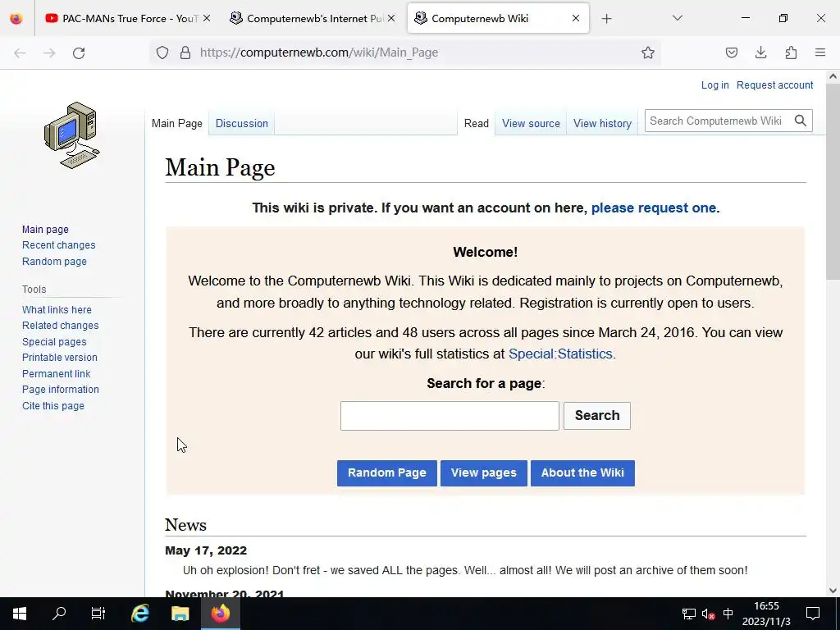Open Related changes sidebar link
The image size is (840, 630).
coord(61,326)
